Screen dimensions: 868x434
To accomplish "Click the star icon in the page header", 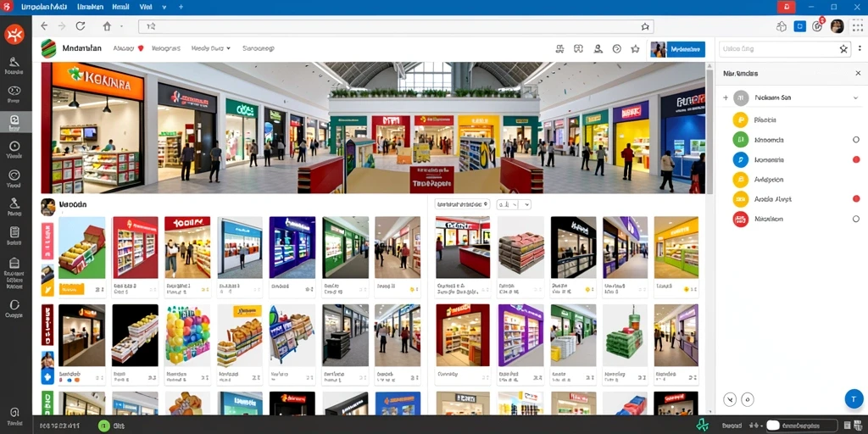I will [635, 48].
